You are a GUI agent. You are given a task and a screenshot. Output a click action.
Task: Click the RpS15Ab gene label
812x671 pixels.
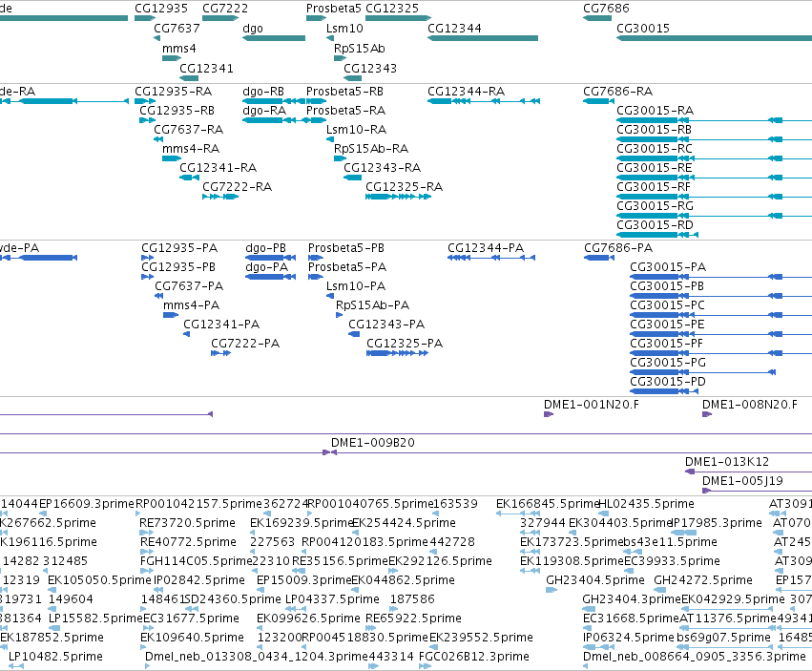coord(360,49)
